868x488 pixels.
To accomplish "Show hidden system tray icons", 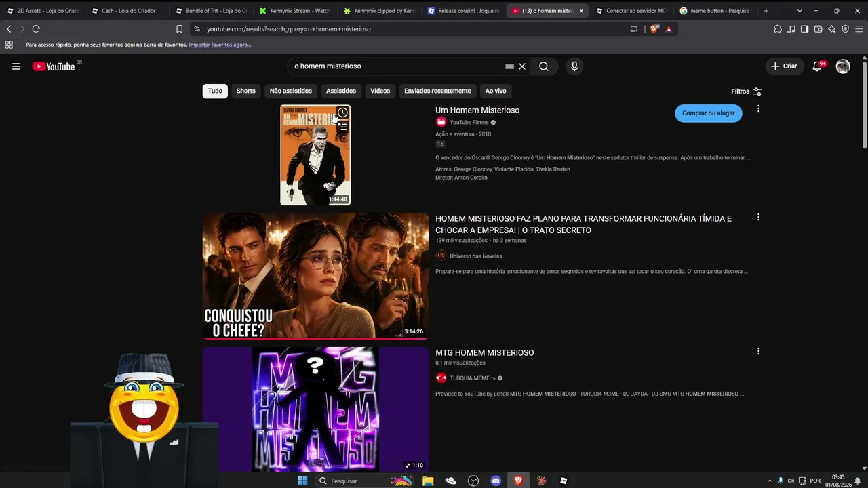I will point(769,481).
